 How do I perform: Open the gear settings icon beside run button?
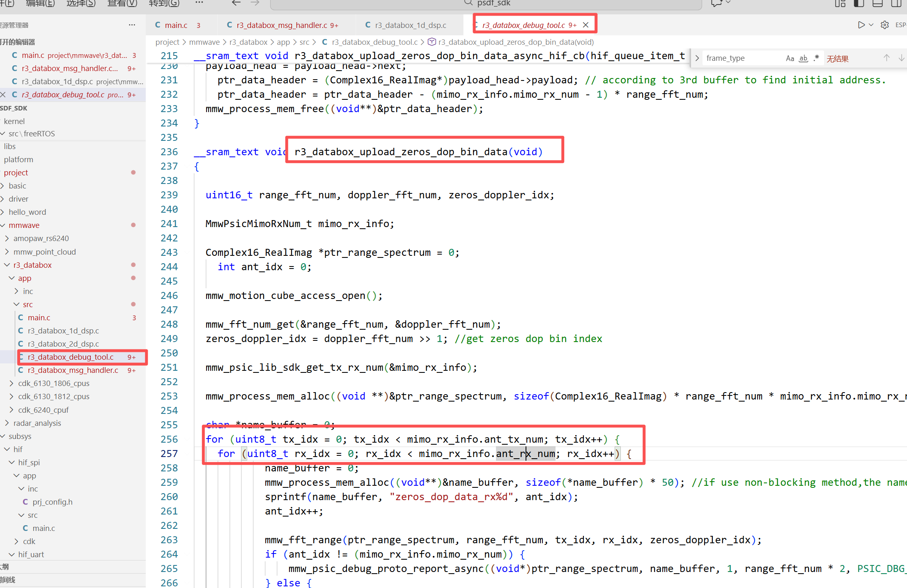pos(885,25)
